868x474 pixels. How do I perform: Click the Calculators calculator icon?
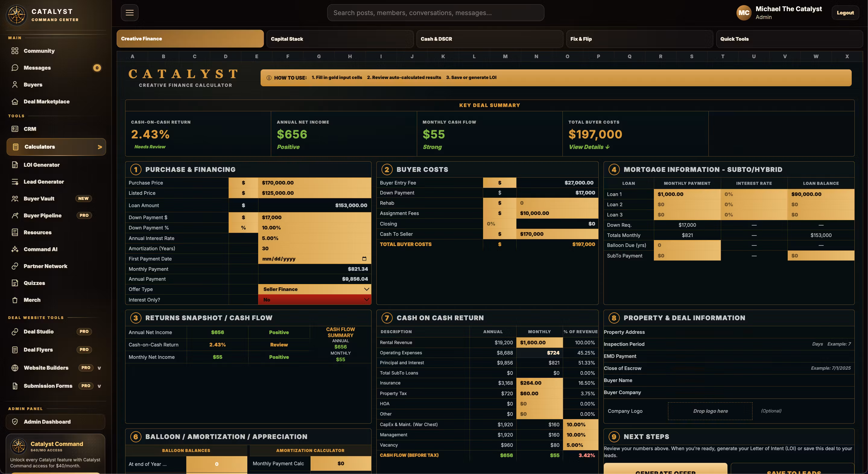point(15,147)
